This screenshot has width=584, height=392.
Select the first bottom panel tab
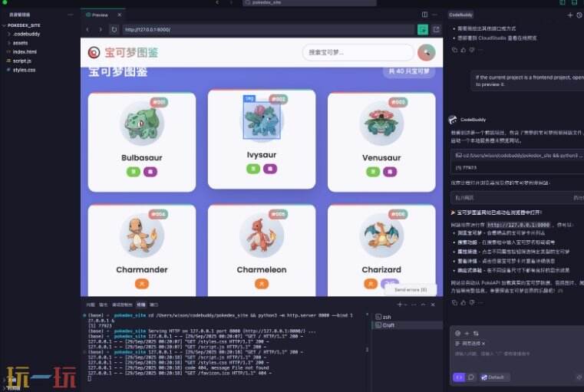point(91,305)
